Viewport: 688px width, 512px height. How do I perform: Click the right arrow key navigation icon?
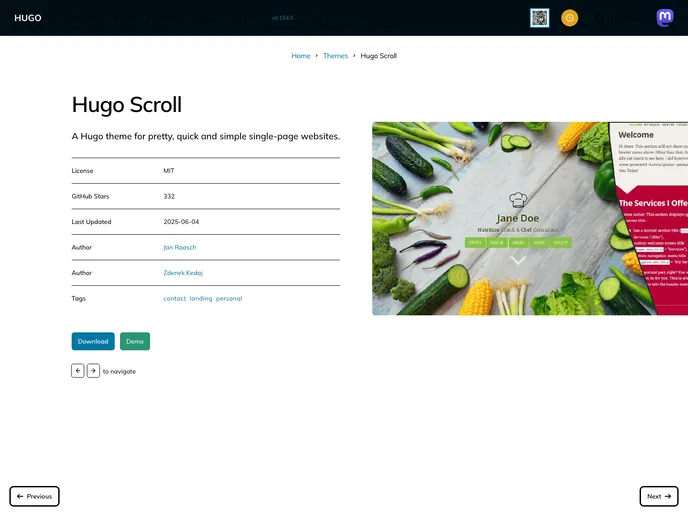[x=93, y=371]
